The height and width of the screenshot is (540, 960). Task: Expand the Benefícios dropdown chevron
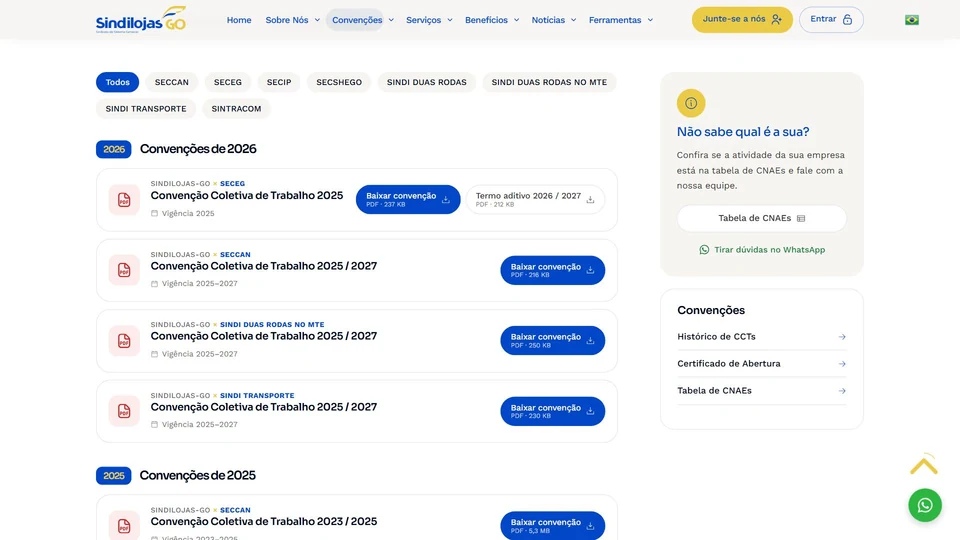(x=517, y=20)
